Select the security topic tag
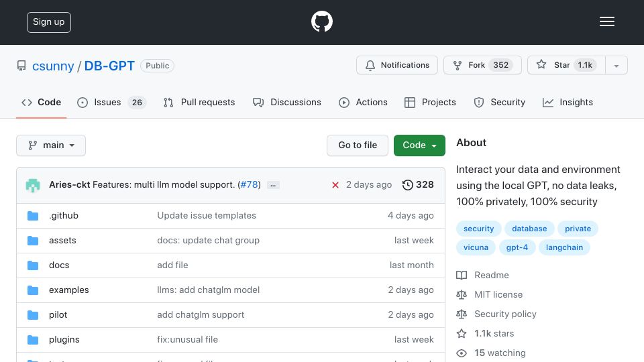 (478, 229)
